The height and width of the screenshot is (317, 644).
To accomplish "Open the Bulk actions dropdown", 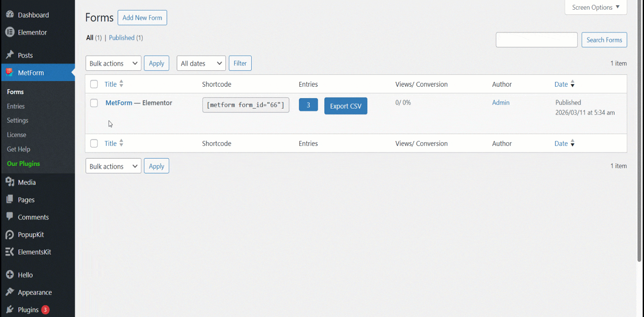I will 113,63.
